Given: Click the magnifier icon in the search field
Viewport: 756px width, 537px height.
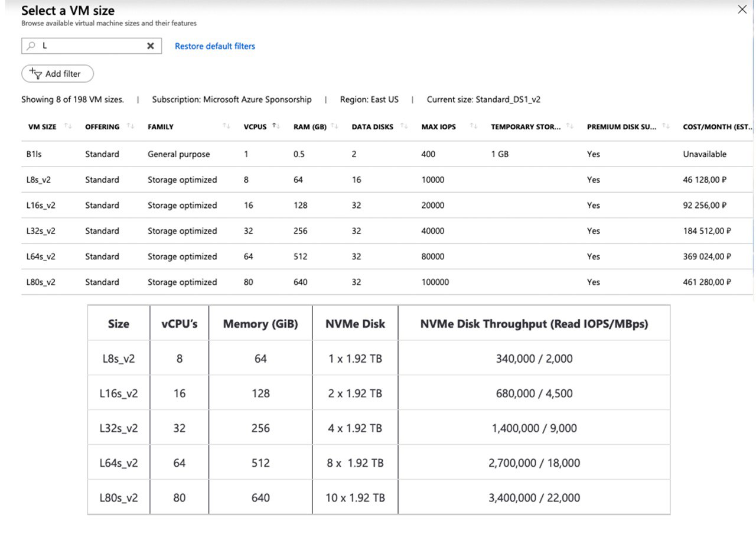Looking at the screenshot, I should [31, 46].
